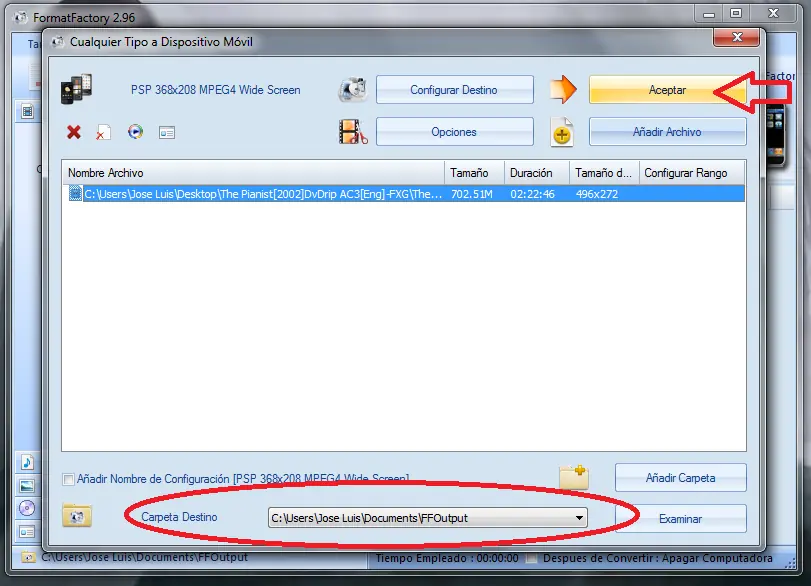This screenshot has width=811, height=586.
Task: Click the Carpeta Destino label
Action: tap(179, 517)
